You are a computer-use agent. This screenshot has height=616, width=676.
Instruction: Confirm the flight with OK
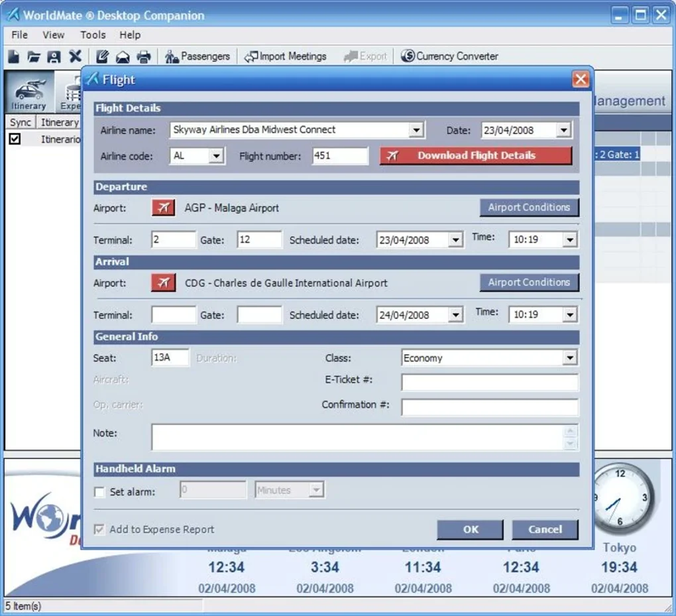[x=470, y=529]
